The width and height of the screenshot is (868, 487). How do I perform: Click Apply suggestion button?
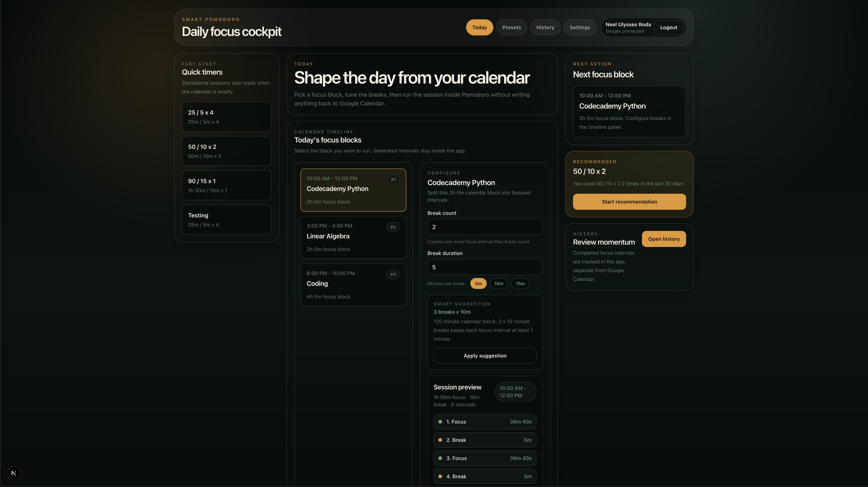pos(485,356)
